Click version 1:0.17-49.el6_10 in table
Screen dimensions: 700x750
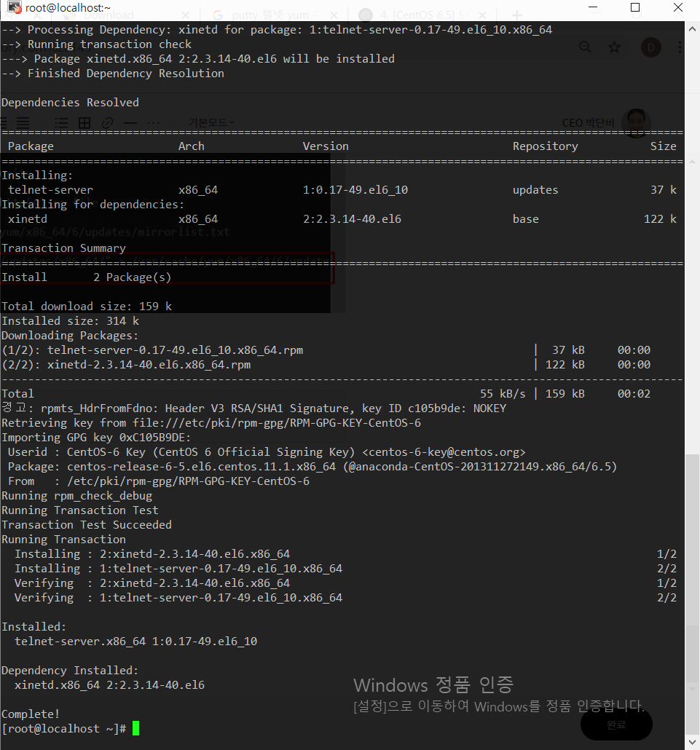355,190
